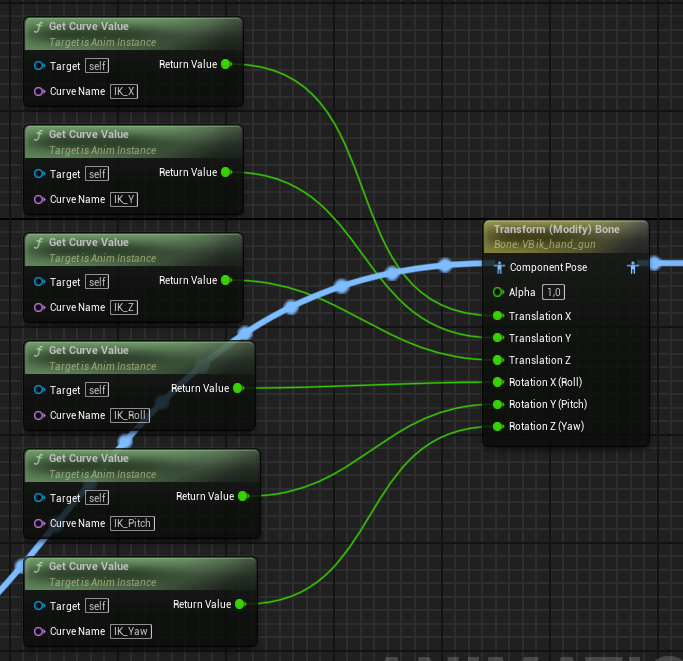Click Curve Name pin of IK_Pitch node
This screenshot has height=661, width=683.
pyautogui.click(x=39, y=523)
